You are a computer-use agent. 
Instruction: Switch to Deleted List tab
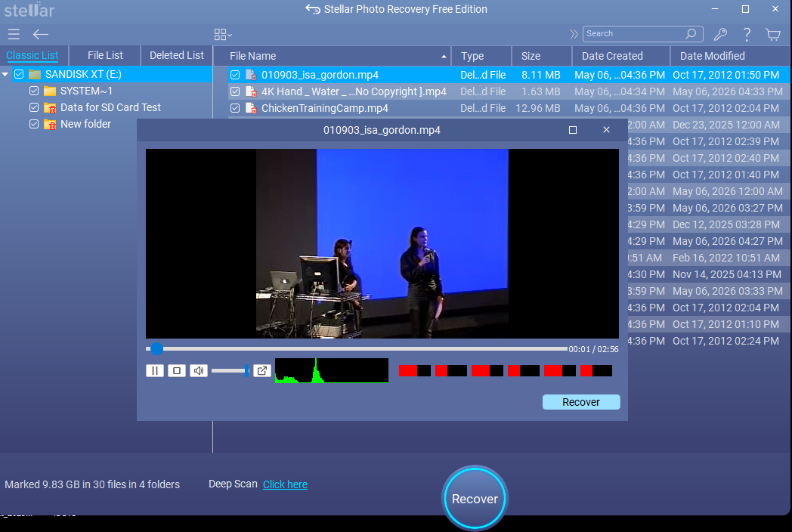click(177, 56)
